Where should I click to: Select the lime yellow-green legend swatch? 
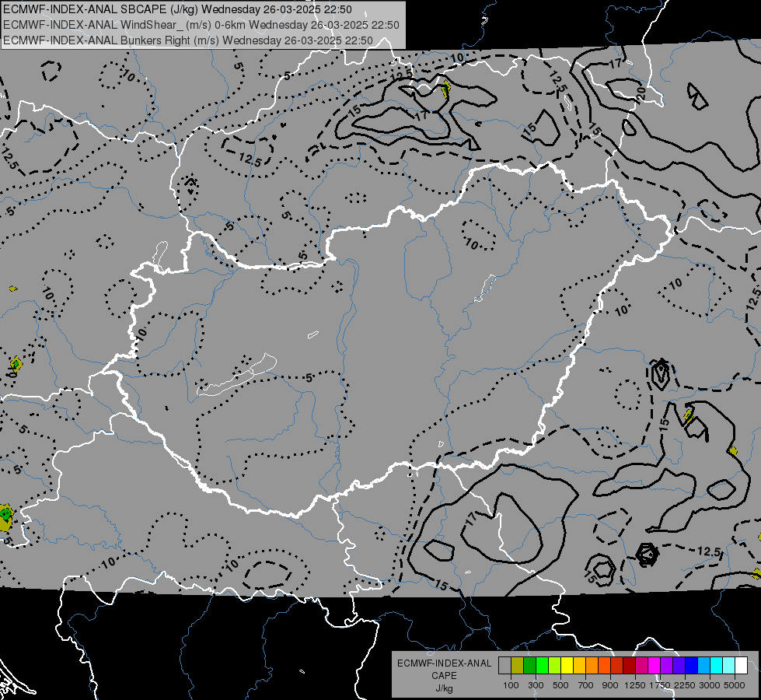pos(555,666)
